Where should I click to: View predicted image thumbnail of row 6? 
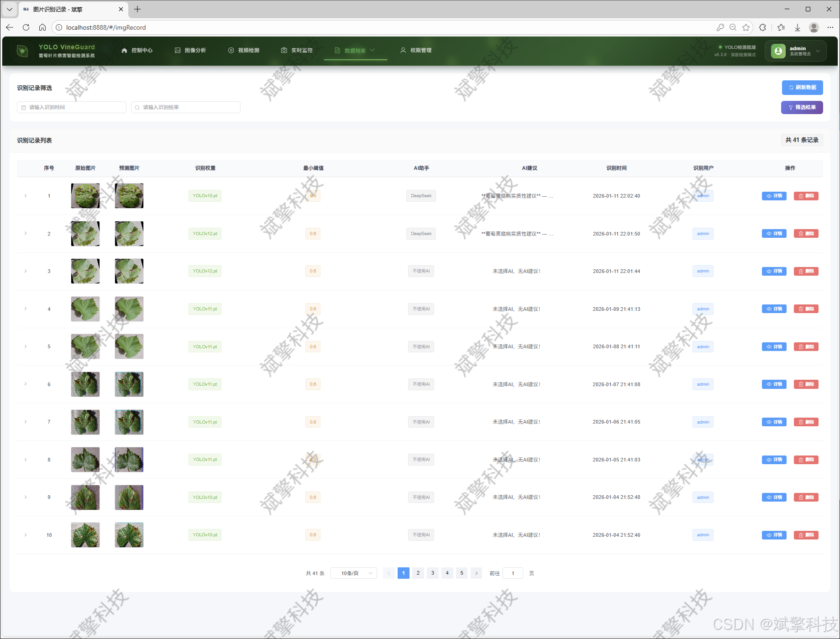129,384
